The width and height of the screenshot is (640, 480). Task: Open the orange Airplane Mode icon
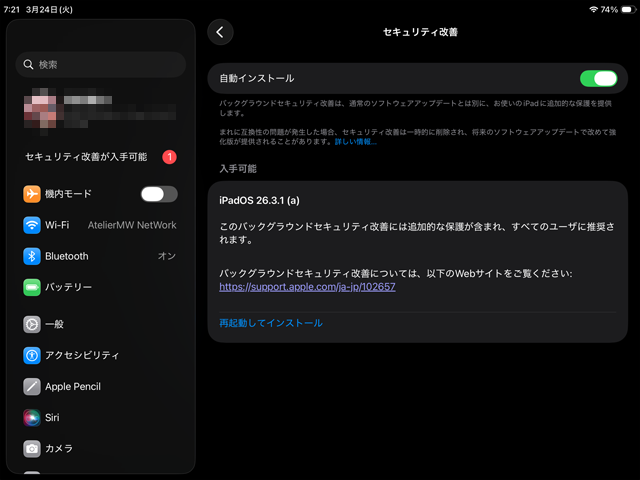pos(32,194)
